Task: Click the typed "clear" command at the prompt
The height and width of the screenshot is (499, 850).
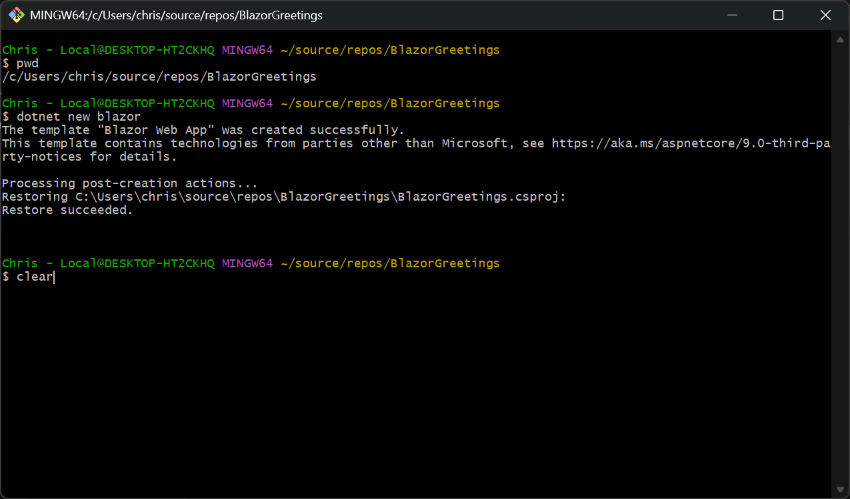Action: point(34,277)
